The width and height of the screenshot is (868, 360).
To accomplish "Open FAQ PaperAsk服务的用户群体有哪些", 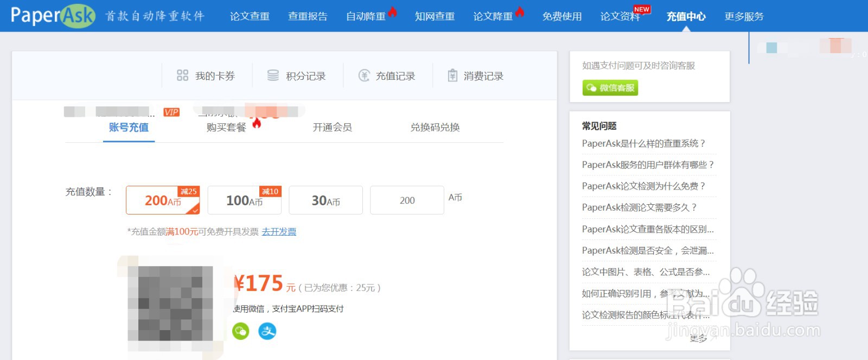I will point(648,165).
